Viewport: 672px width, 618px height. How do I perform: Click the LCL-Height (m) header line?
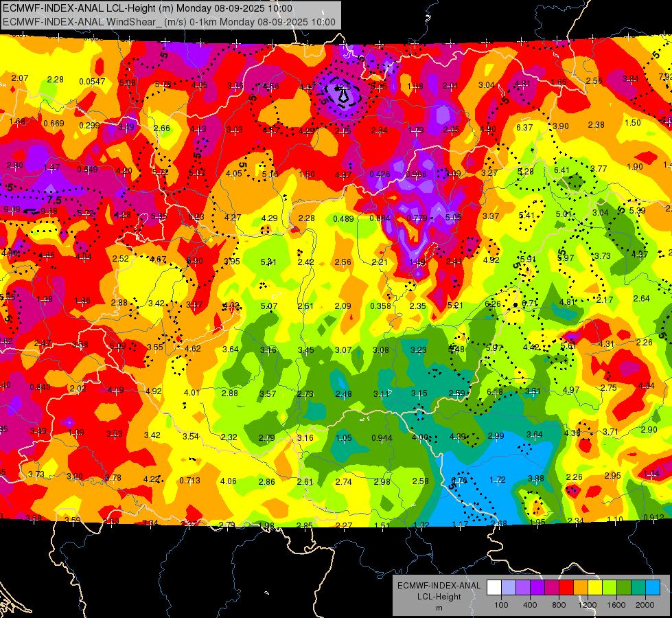click(148, 8)
